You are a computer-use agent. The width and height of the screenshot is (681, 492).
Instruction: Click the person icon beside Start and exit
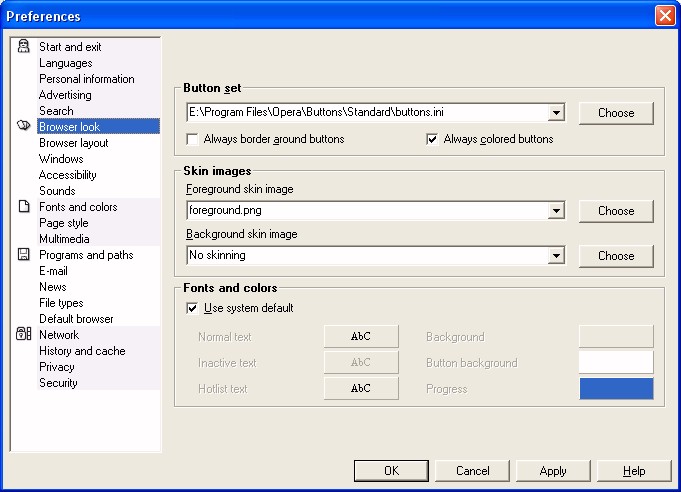coord(23,46)
